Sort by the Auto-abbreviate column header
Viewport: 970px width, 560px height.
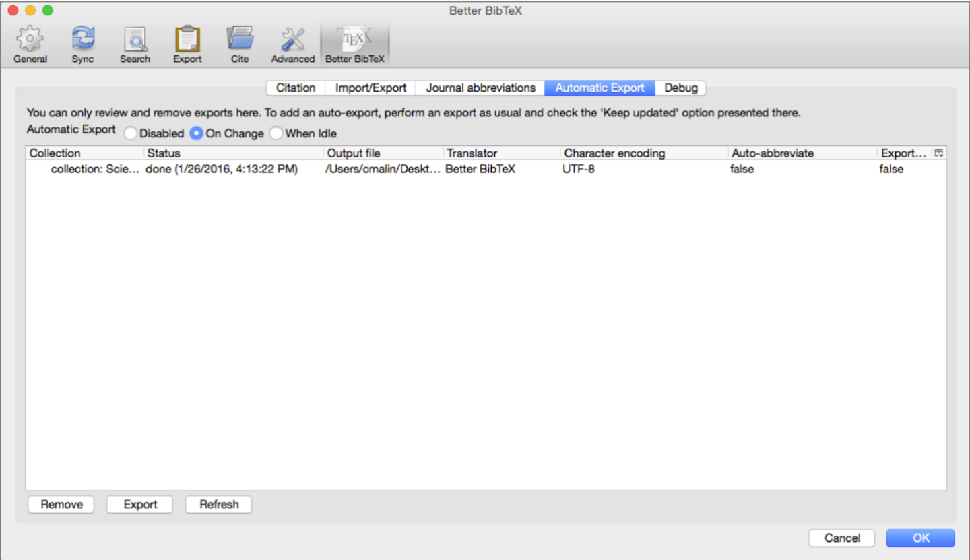(x=802, y=153)
